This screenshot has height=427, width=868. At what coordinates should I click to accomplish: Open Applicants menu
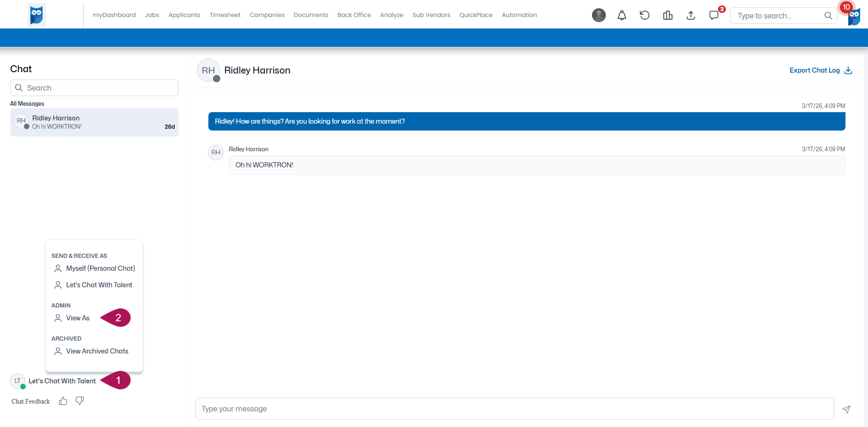(184, 15)
